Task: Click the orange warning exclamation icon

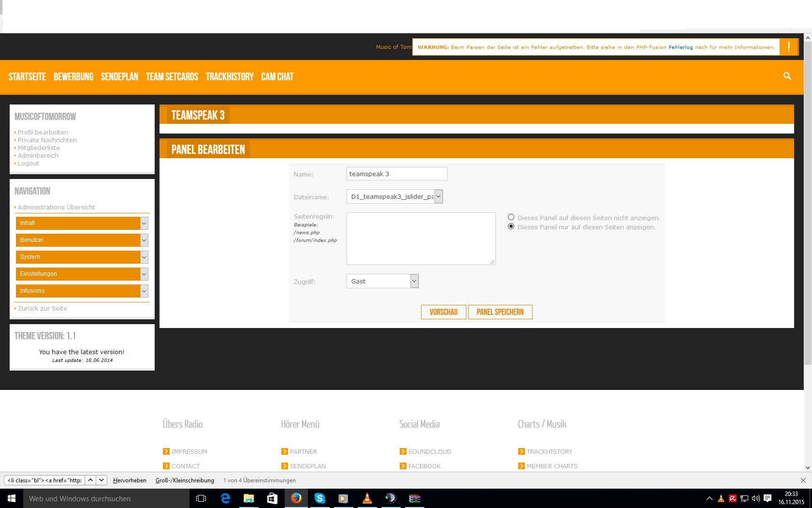Action: point(788,47)
